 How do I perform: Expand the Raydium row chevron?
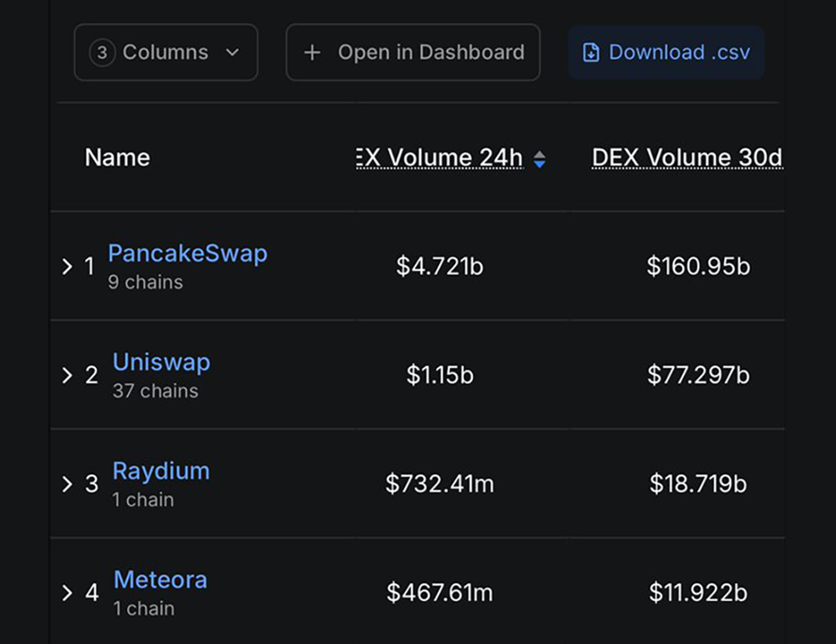click(x=67, y=484)
